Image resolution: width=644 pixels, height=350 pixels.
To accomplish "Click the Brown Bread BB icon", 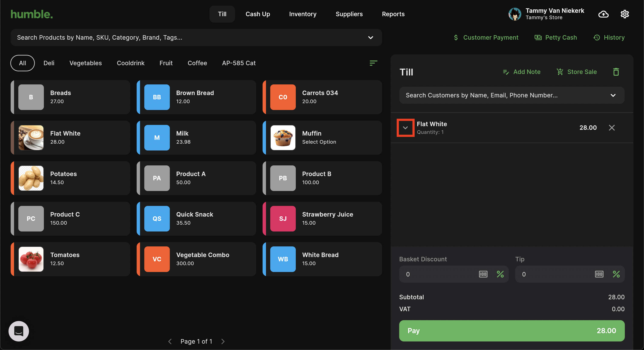I will point(157,97).
